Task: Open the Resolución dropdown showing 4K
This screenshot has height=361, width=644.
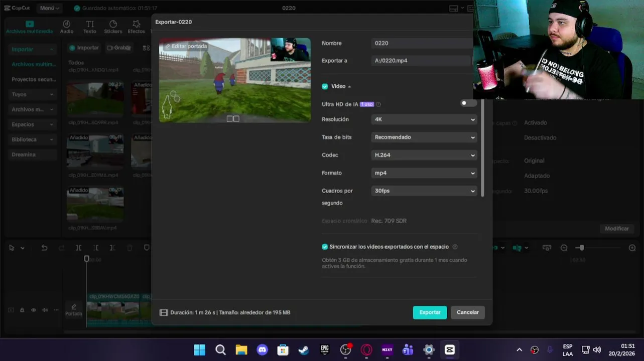Action: click(x=424, y=119)
